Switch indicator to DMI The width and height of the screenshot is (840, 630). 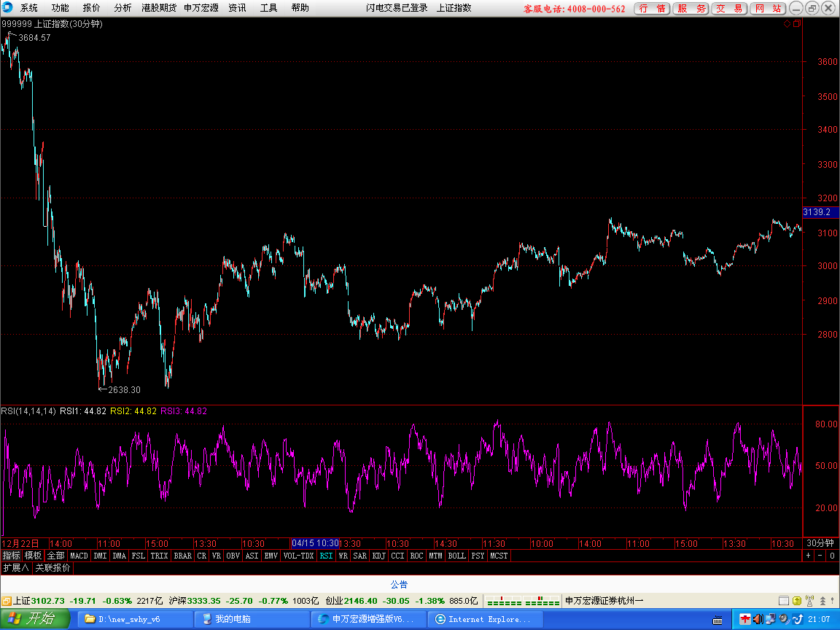coord(100,556)
